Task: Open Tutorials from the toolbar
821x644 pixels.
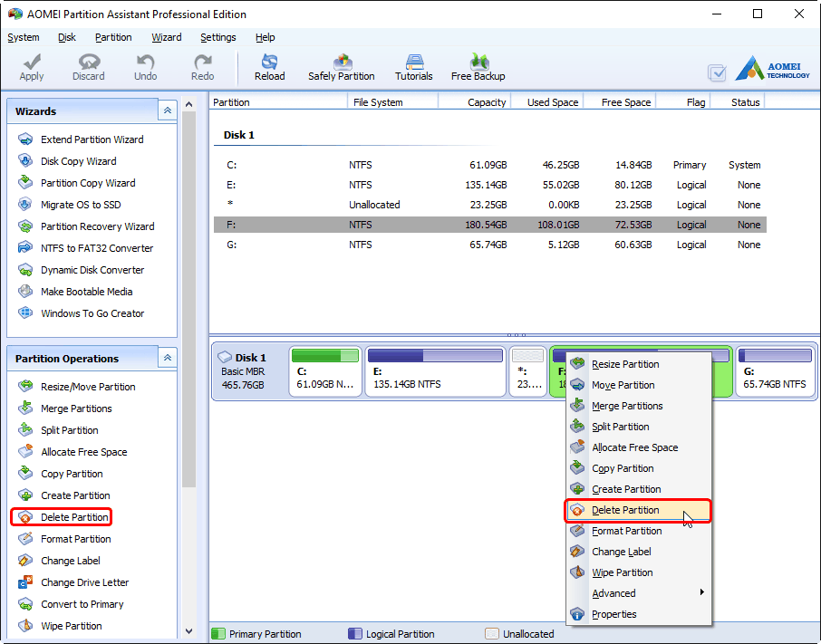Action: [x=413, y=66]
